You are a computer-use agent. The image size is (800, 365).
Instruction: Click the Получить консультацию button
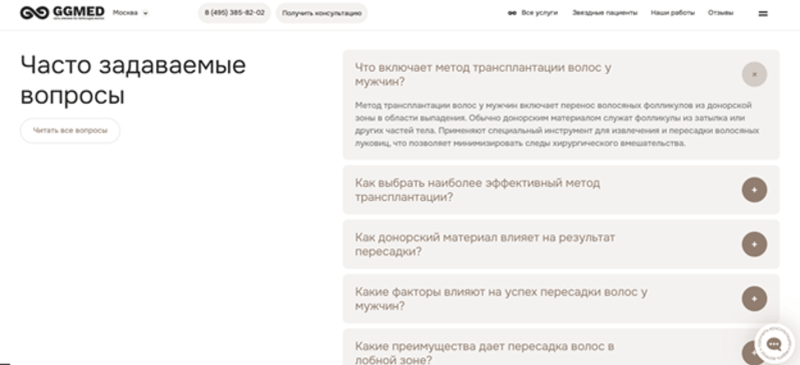point(321,13)
